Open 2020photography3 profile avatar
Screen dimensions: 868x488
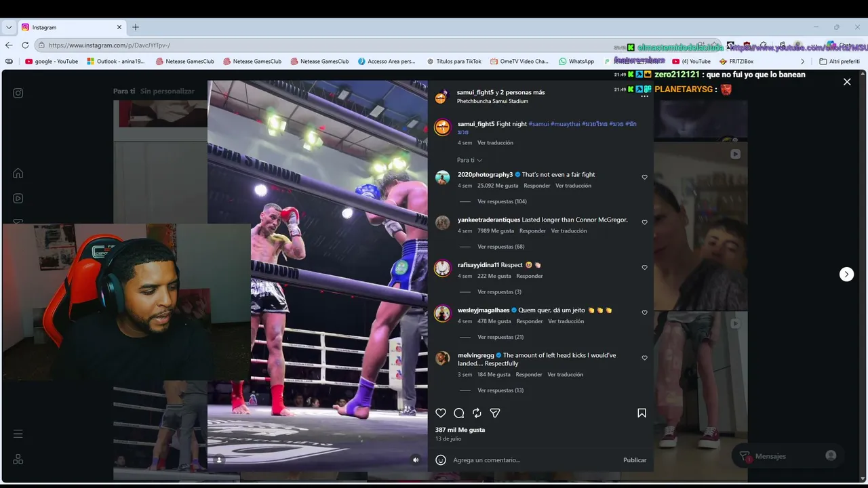pos(443,178)
